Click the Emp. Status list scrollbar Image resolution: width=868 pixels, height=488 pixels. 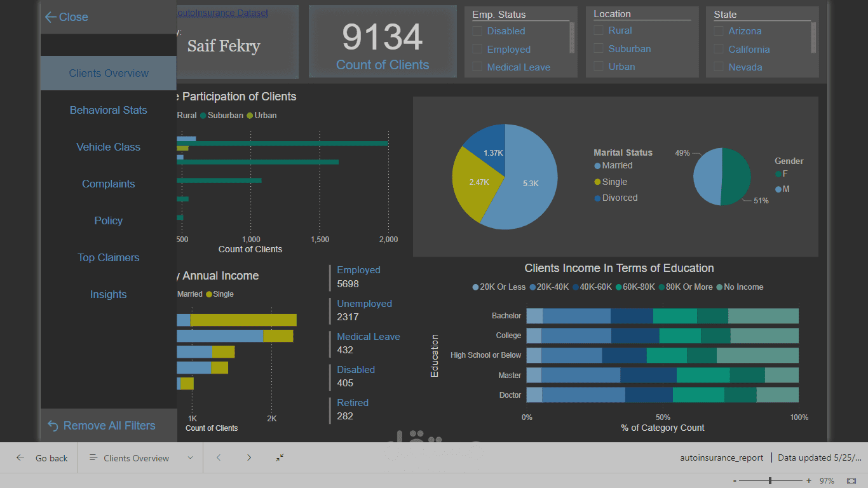(572, 37)
